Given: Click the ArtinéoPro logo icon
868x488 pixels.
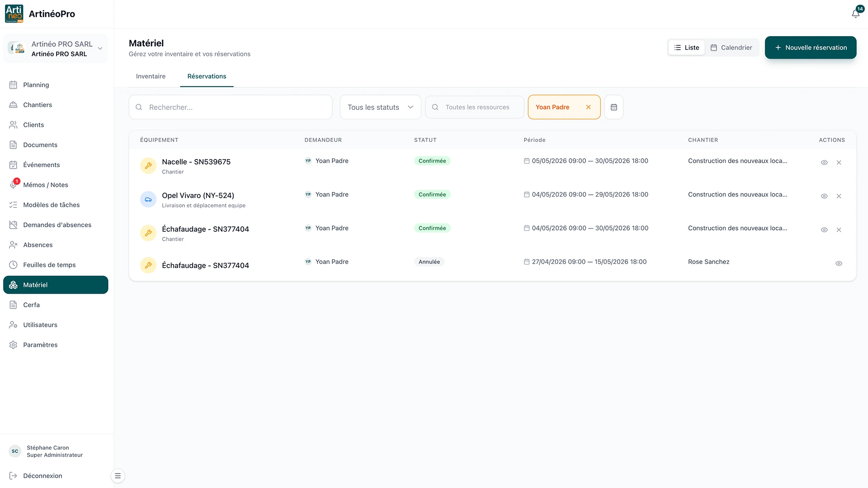Looking at the screenshot, I should click(14, 14).
